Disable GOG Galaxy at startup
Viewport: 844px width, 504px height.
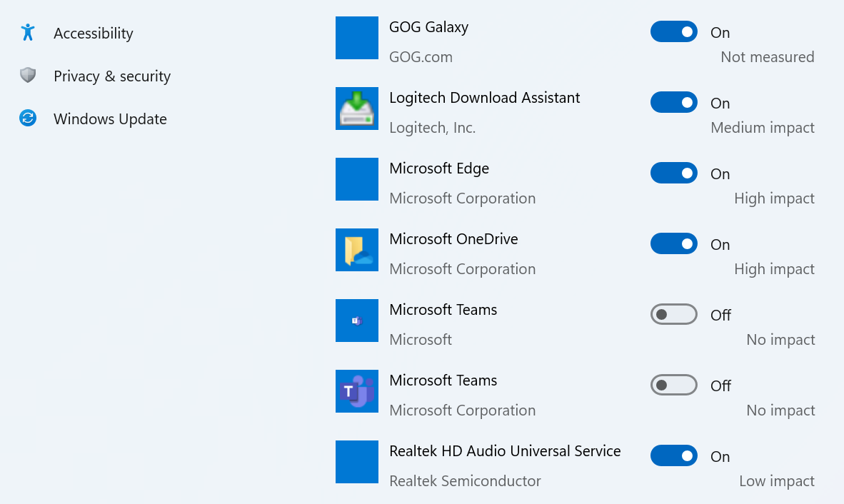click(673, 31)
